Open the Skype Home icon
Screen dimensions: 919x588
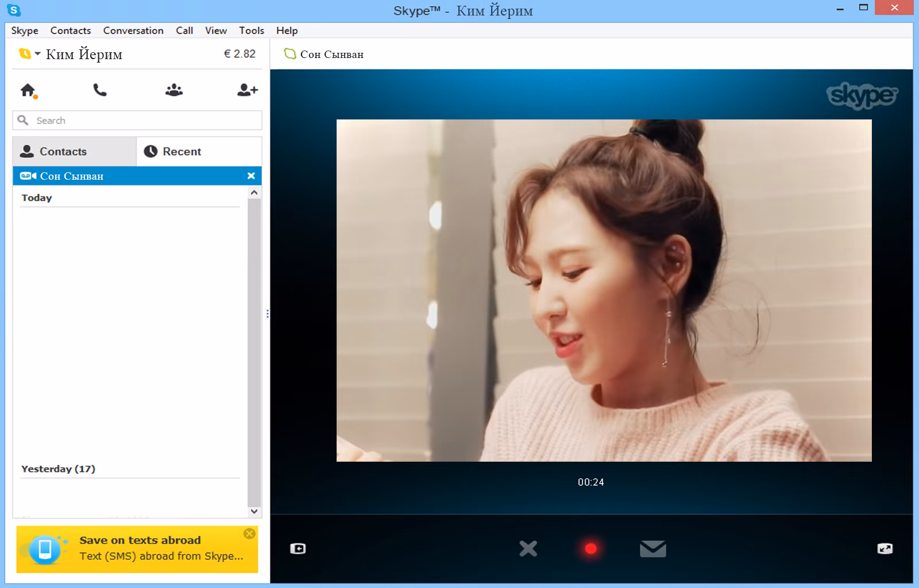[x=28, y=90]
